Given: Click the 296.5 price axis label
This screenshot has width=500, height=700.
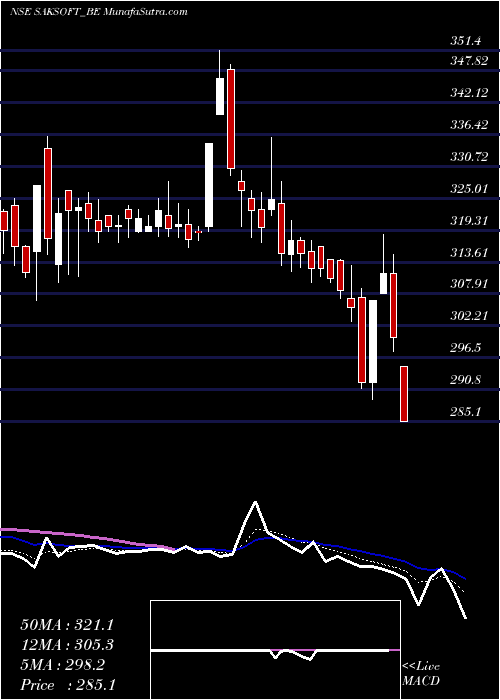Looking at the screenshot, I should 466,348.
